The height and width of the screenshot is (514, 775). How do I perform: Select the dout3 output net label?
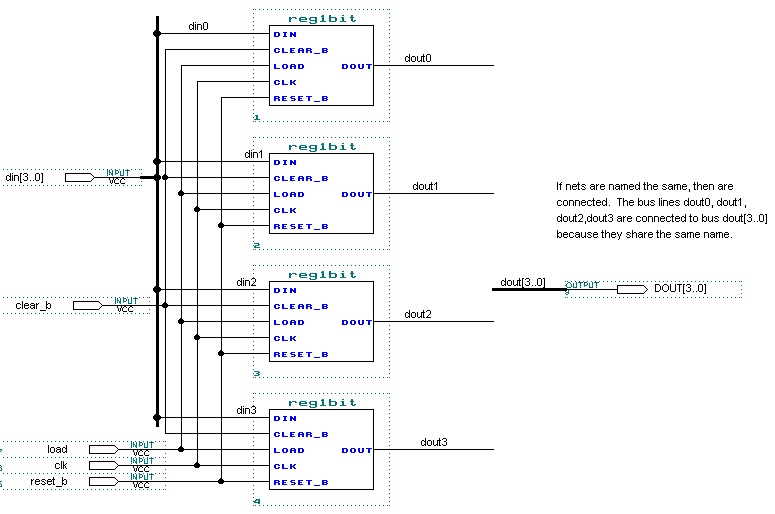[434, 442]
